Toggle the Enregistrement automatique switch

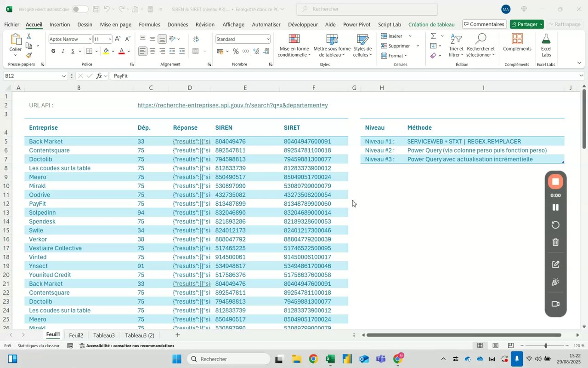click(x=80, y=9)
